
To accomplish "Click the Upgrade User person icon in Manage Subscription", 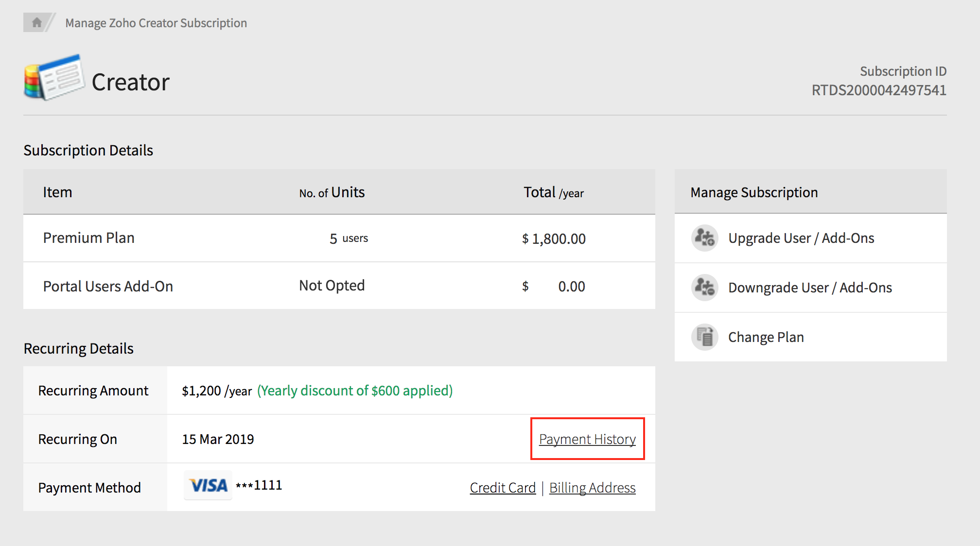I will (x=704, y=238).
